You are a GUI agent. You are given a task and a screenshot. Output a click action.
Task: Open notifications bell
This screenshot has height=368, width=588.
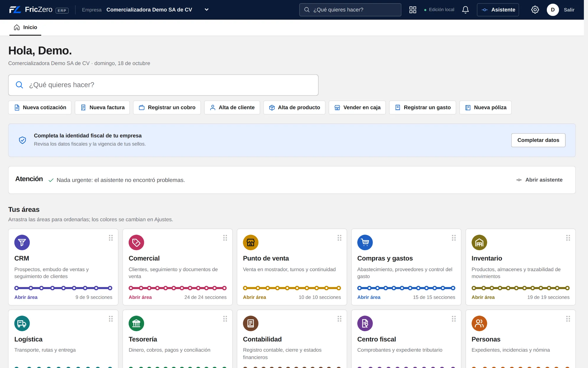465,10
